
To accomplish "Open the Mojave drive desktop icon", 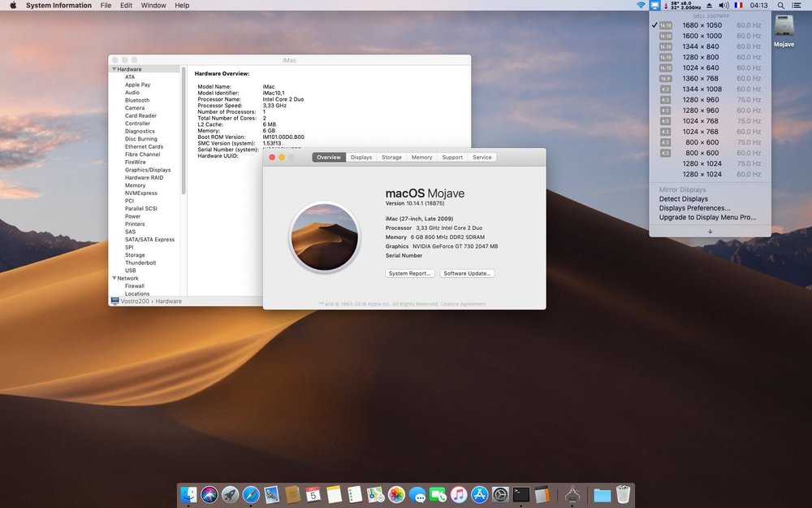I will [x=784, y=31].
